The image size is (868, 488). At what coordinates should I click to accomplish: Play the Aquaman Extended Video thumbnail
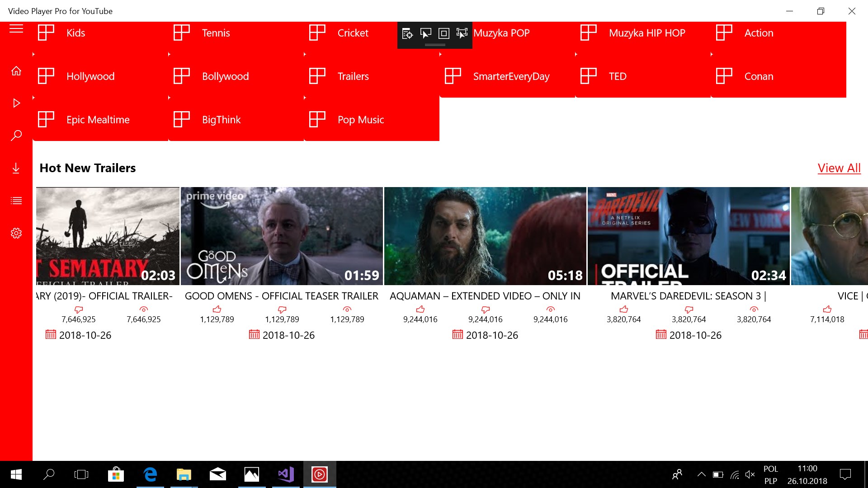[485, 236]
